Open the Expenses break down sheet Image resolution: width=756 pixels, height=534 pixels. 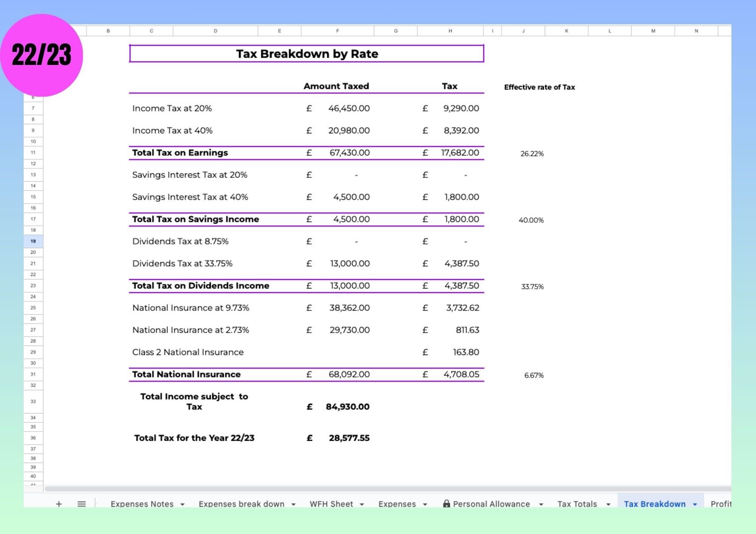tap(241, 504)
